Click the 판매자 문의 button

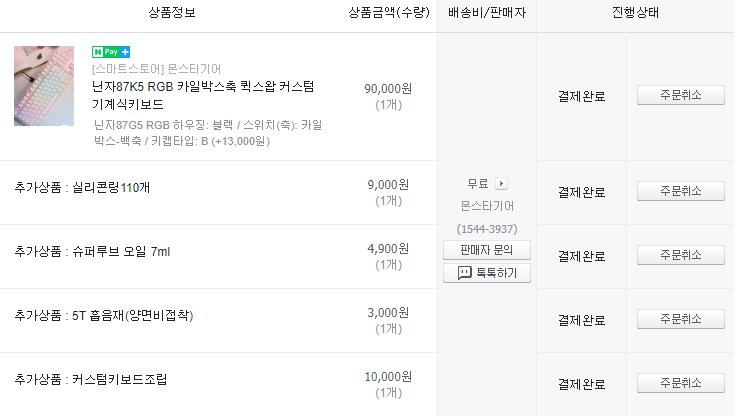(x=486, y=250)
